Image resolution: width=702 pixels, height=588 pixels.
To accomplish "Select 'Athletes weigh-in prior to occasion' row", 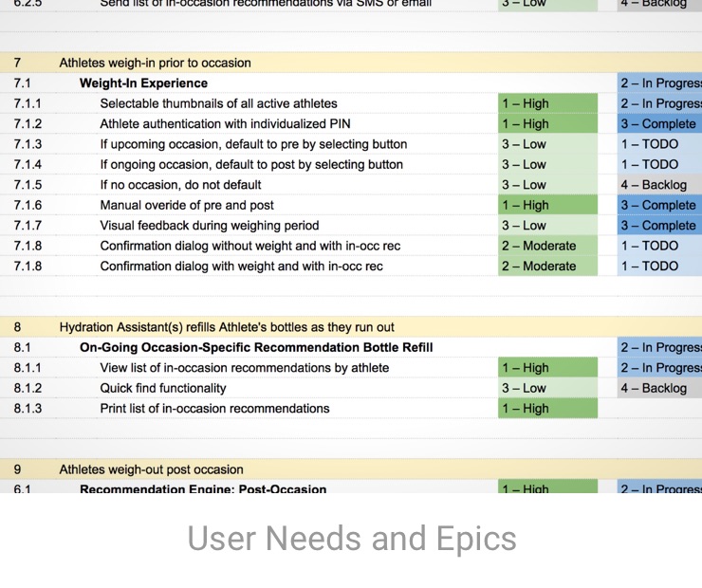I will coord(156,63).
